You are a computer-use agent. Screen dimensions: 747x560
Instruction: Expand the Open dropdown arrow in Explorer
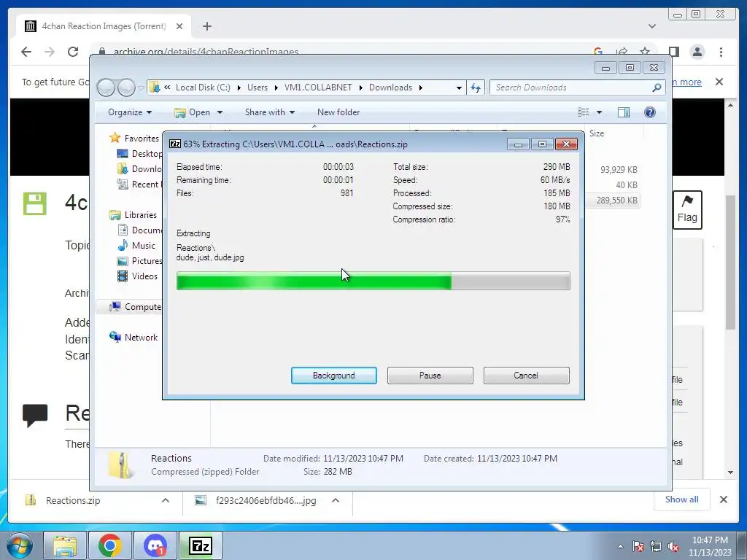click(220, 112)
